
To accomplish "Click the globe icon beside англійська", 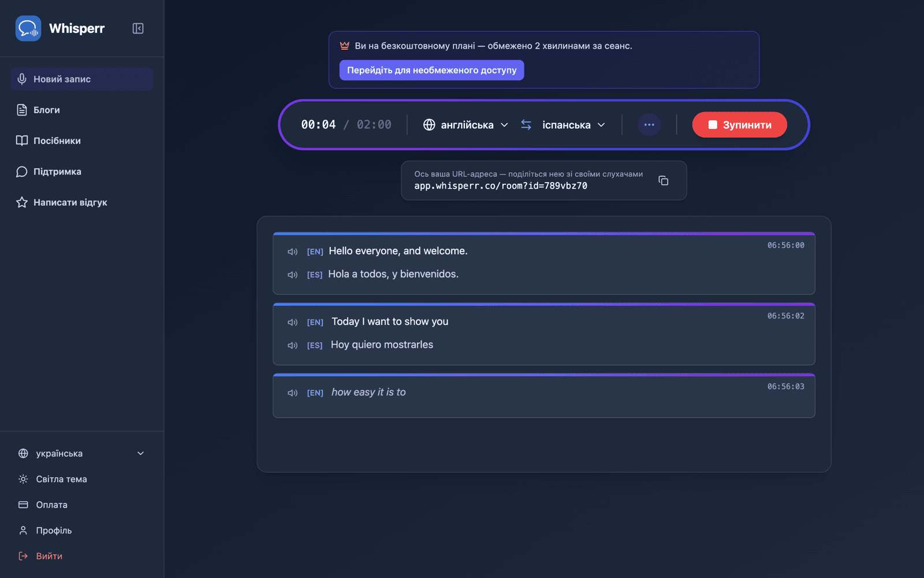I will [429, 125].
